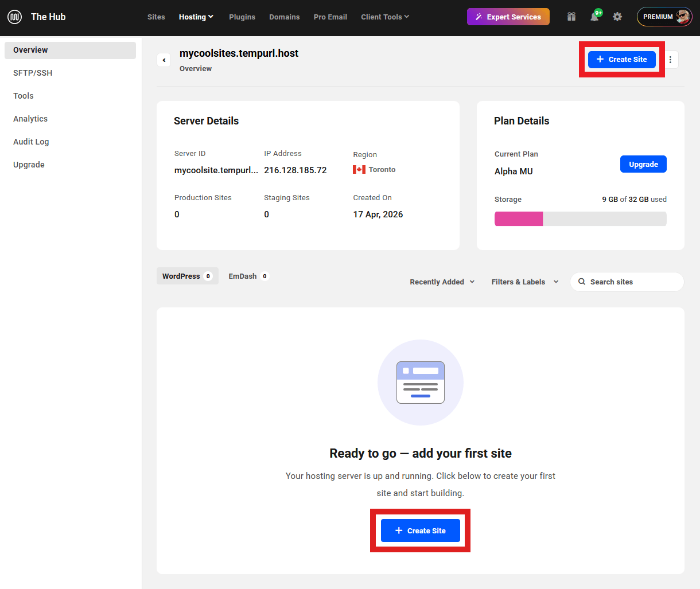
Task: Open the settings gear icon
Action: tap(617, 17)
